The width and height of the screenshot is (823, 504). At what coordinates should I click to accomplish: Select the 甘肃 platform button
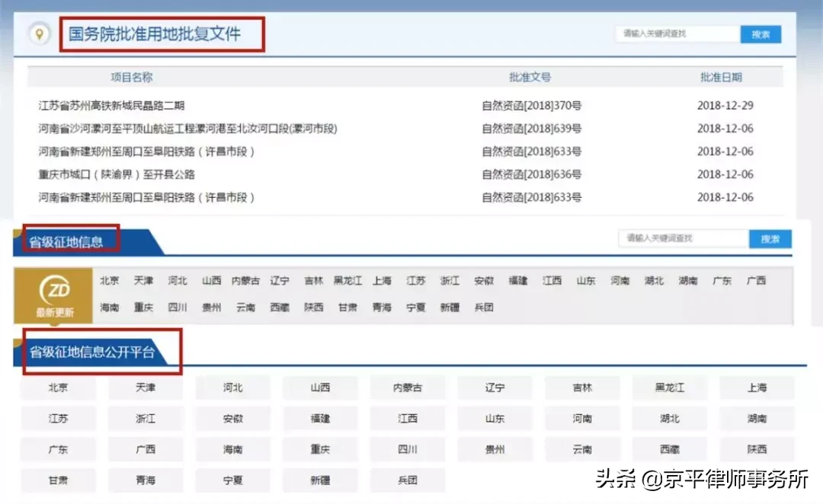pyautogui.click(x=57, y=480)
